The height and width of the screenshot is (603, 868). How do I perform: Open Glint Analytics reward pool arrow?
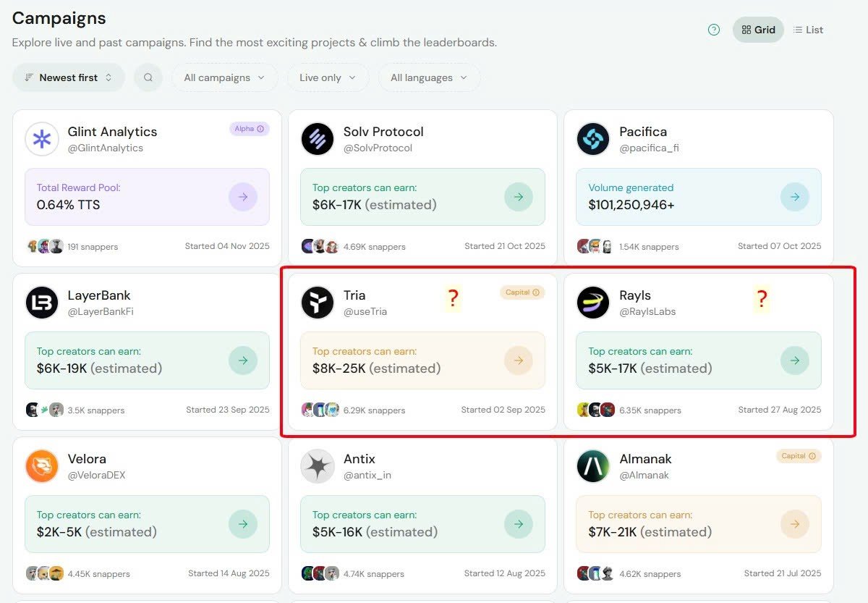(x=243, y=197)
